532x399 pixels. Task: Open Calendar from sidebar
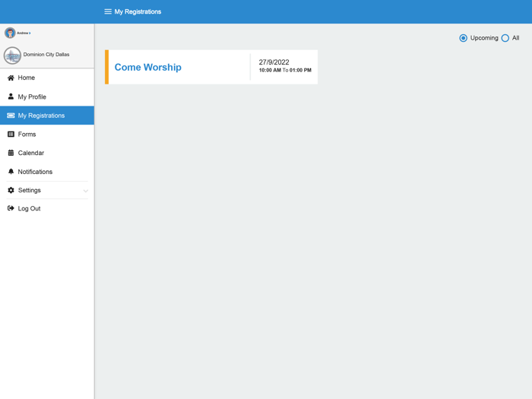coord(47,153)
